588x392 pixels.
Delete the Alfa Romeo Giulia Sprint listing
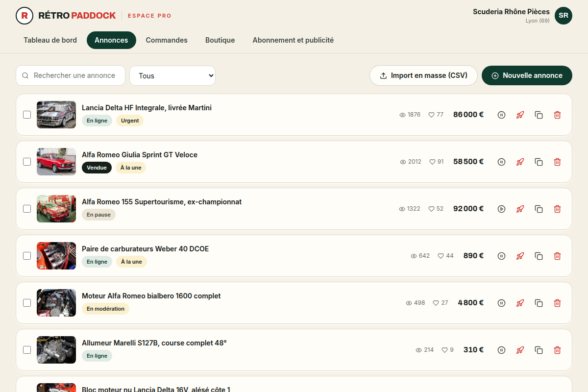pyautogui.click(x=557, y=162)
